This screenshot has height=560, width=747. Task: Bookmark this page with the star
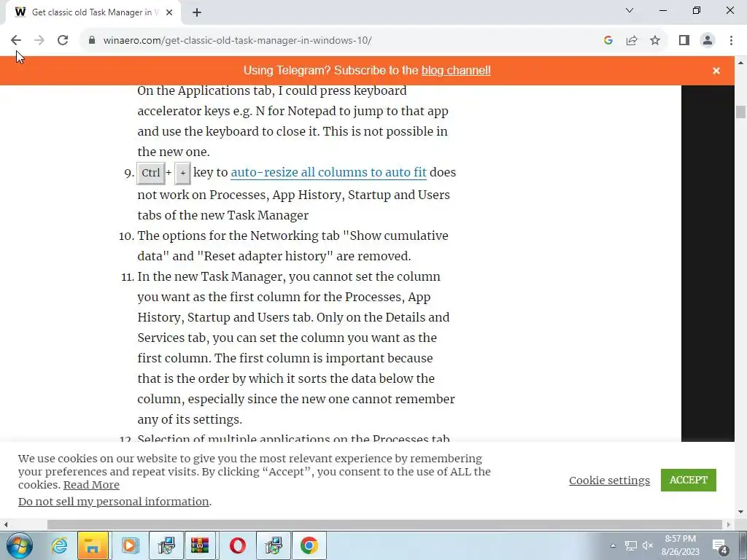pyautogui.click(x=655, y=41)
